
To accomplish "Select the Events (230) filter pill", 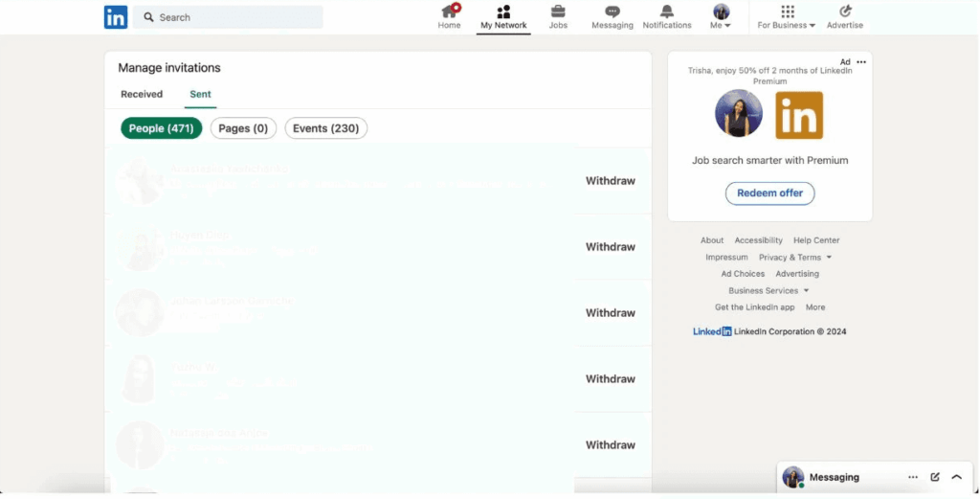I will click(x=325, y=128).
